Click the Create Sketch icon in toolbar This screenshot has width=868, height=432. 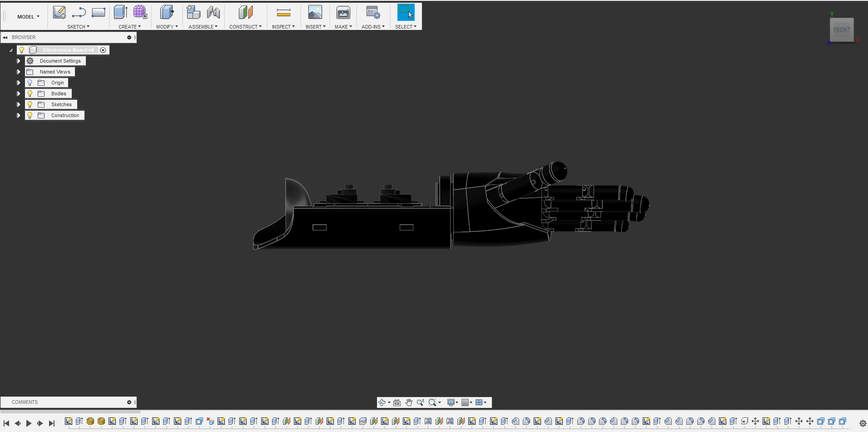pyautogui.click(x=59, y=12)
